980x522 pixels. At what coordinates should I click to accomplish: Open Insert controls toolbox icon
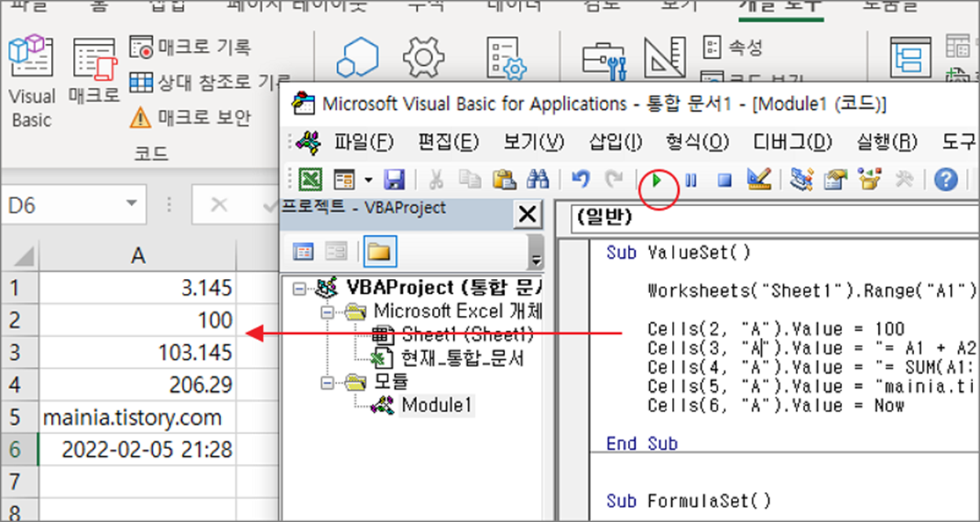pos(604,59)
